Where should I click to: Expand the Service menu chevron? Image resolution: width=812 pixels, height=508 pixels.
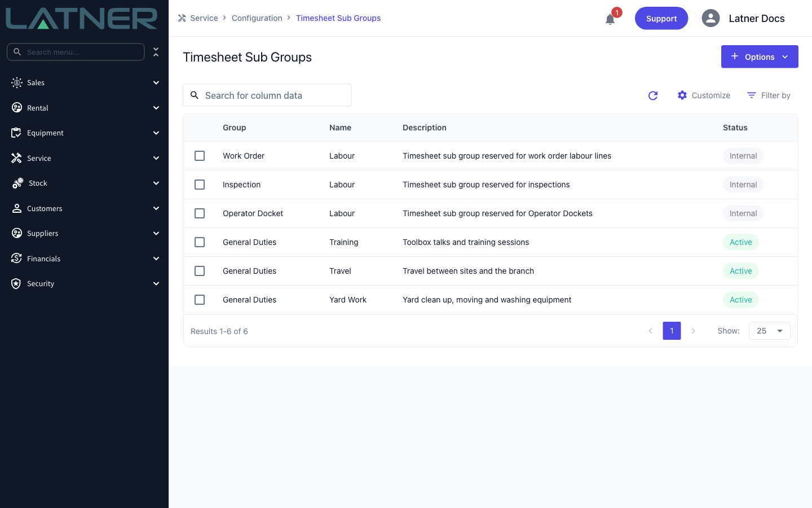tap(156, 158)
